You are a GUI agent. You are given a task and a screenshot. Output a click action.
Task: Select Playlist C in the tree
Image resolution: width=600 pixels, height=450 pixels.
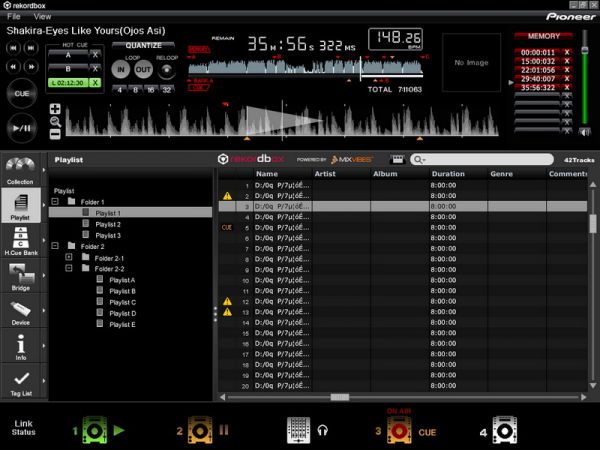tap(122, 302)
